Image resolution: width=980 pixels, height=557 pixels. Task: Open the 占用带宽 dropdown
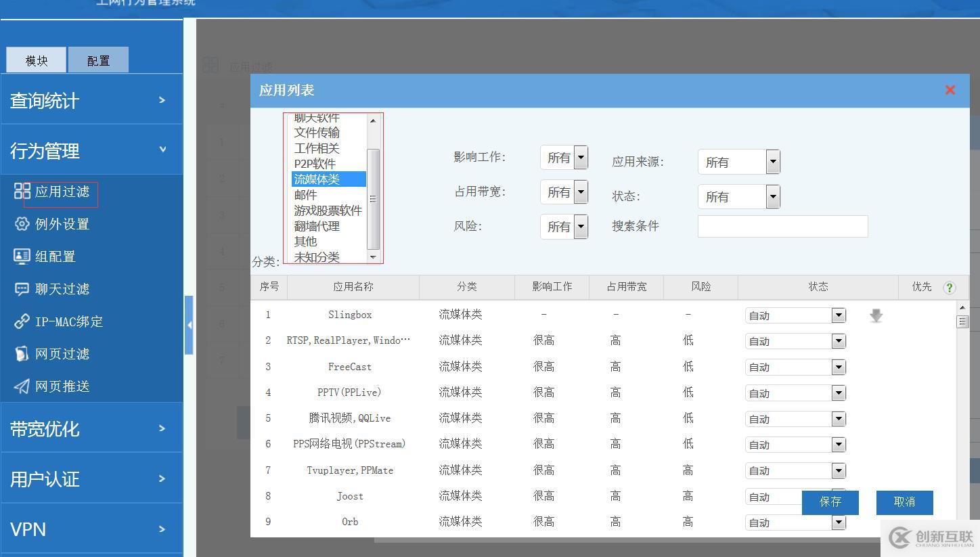[x=581, y=192]
